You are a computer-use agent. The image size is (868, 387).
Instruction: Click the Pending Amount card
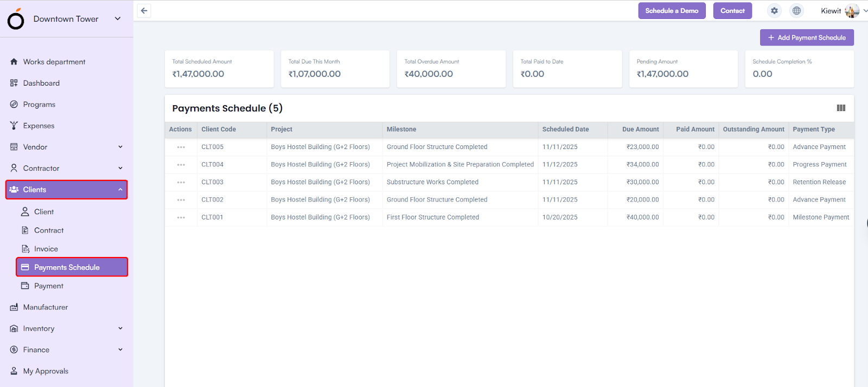point(684,69)
